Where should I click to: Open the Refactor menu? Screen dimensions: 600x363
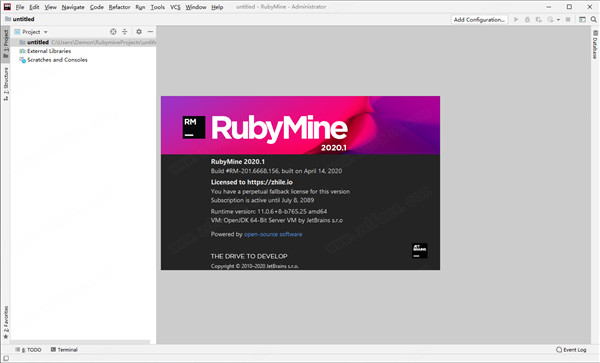pyautogui.click(x=119, y=7)
